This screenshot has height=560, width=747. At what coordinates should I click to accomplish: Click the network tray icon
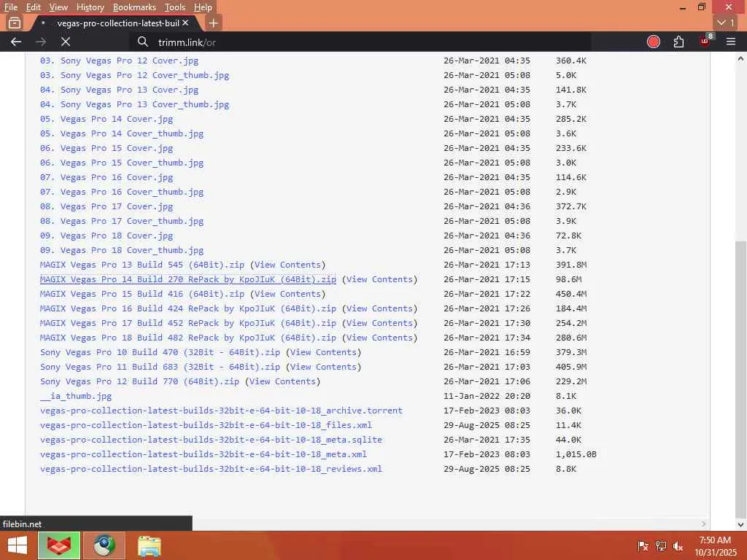click(660, 546)
